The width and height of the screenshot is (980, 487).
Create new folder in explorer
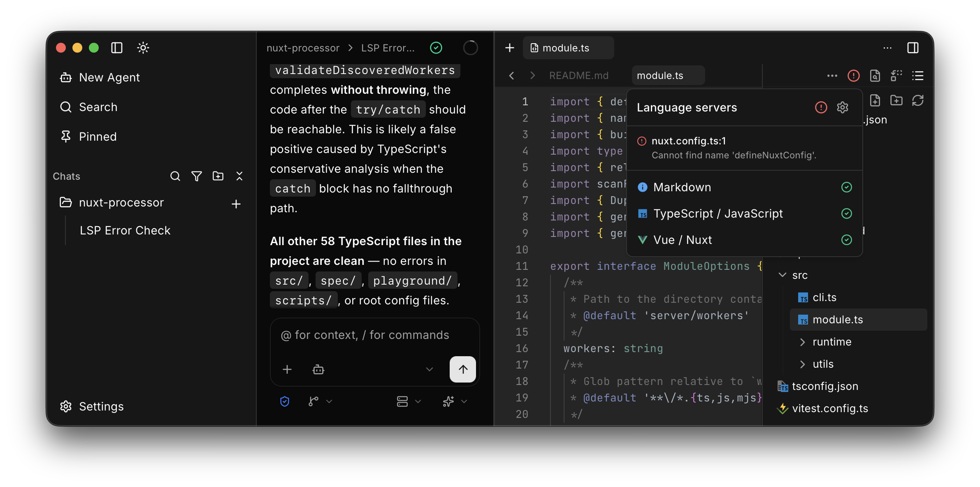click(896, 100)
